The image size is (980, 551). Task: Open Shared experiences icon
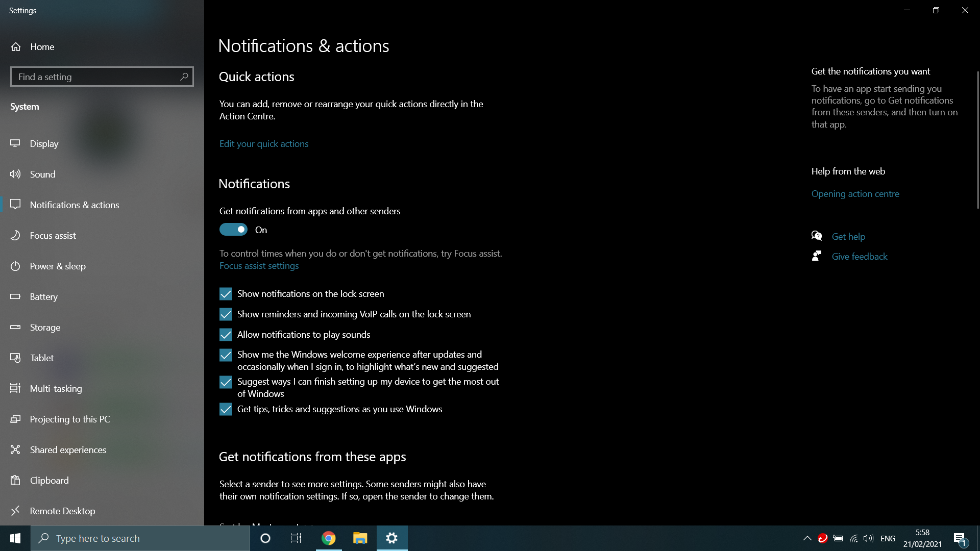point(15,449)
